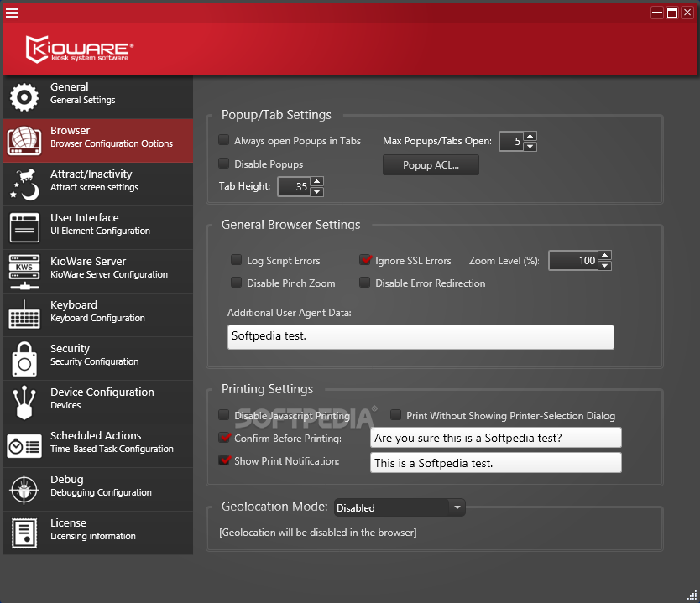This screenshot has height=603, width=700.
Task: Click Confirm Before Printing message field
Action: click(496, 438)
